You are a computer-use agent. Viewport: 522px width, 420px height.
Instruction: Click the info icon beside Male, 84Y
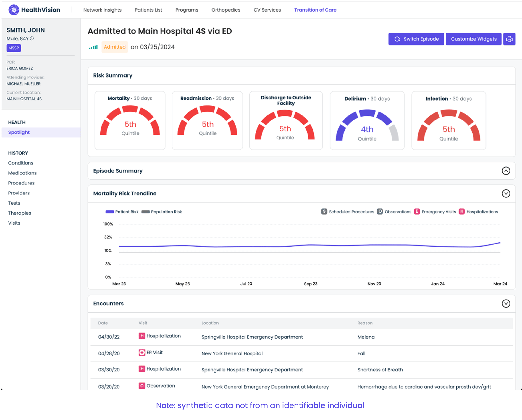[32, 38]
